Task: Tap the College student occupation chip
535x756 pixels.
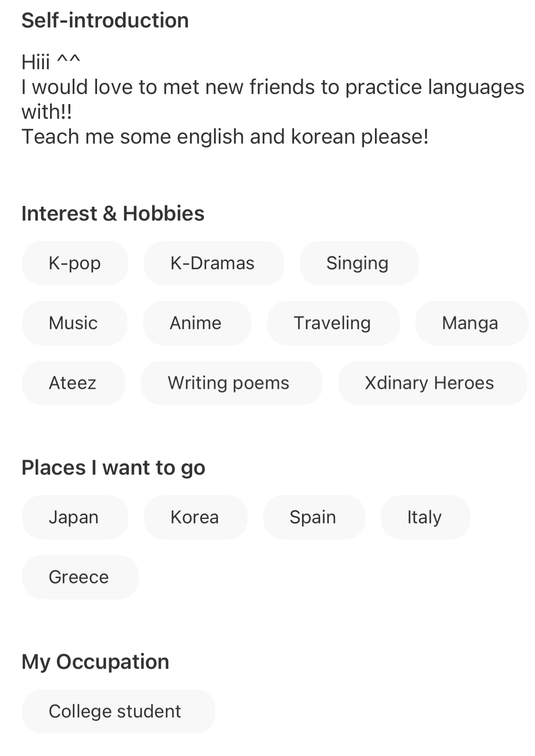Action: (118, 712)
